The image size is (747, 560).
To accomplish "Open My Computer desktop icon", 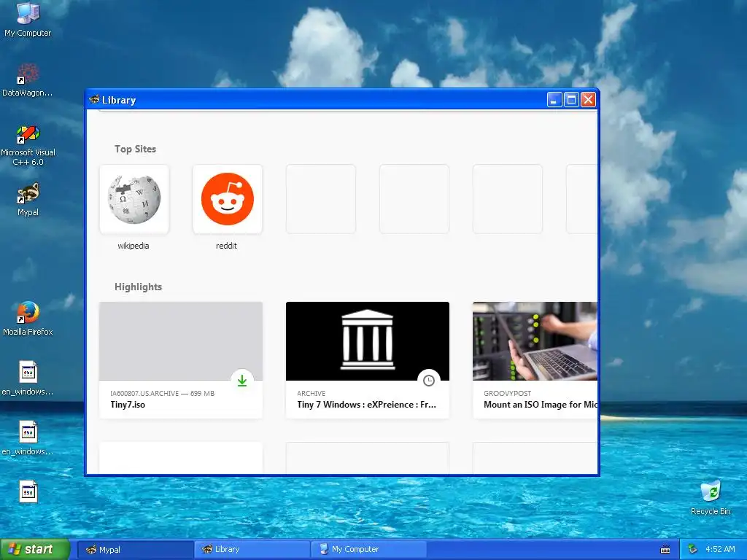I will [x=28, y=19].
